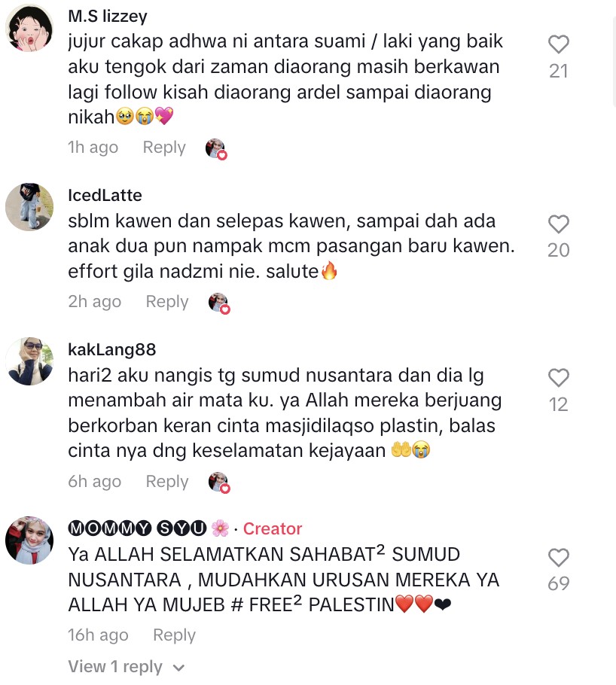Open the M.S lizzey username

[108, 16]
